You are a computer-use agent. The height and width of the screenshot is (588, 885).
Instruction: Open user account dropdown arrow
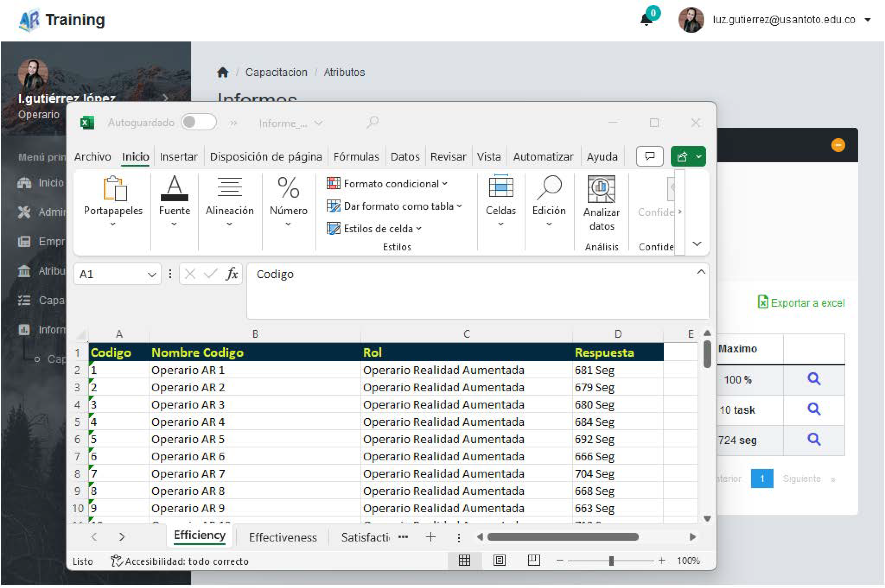click(868, 20)
